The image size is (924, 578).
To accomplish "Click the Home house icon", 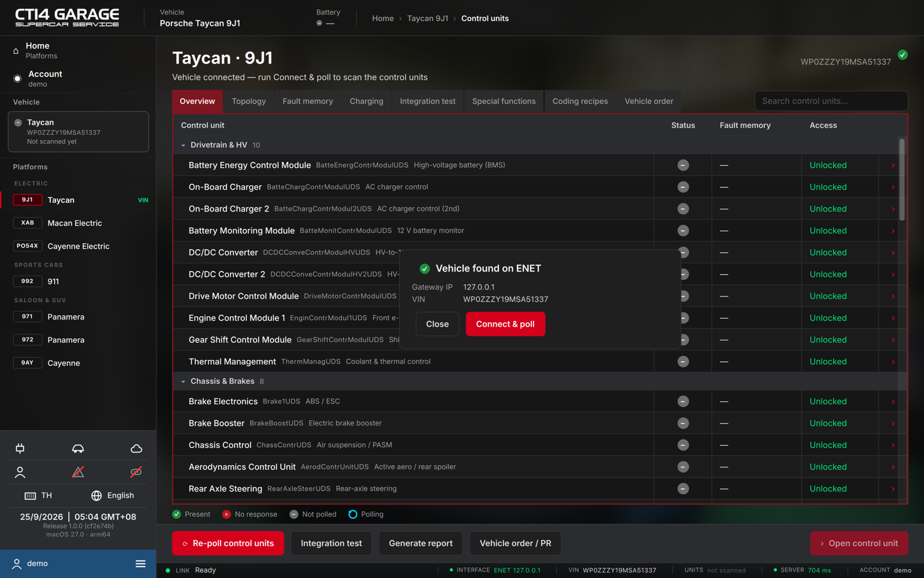I will coord(16,51).
